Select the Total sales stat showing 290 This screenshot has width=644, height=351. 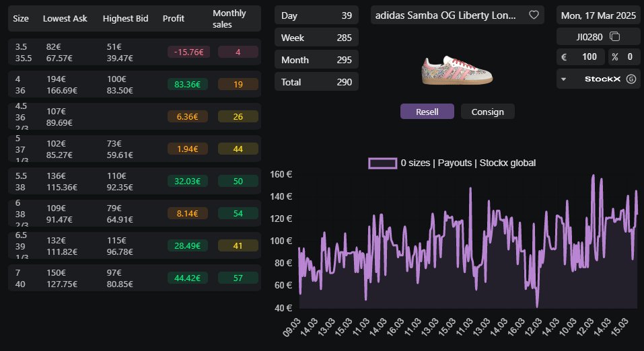click(316, 82)
